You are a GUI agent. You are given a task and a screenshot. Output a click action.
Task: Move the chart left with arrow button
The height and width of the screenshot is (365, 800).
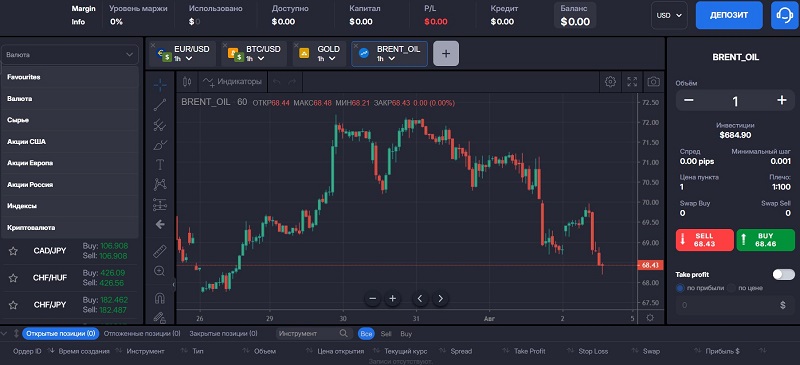coord(420,299)
